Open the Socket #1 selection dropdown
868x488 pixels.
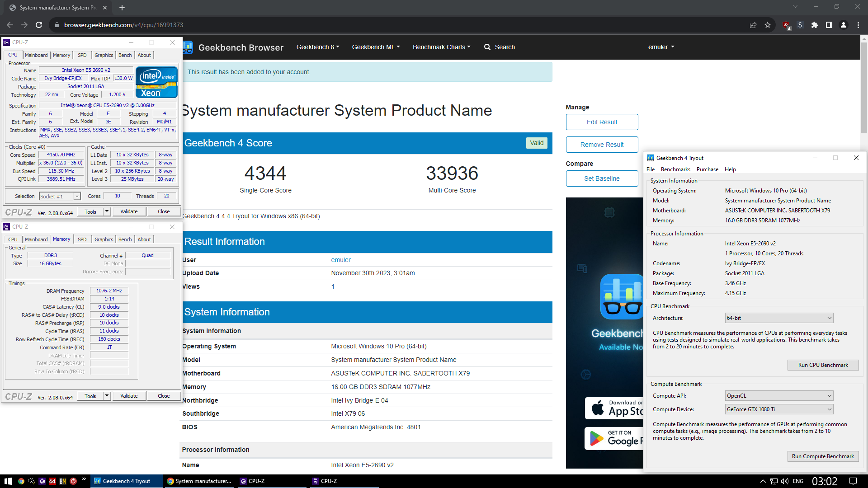(x=60, y=196)
